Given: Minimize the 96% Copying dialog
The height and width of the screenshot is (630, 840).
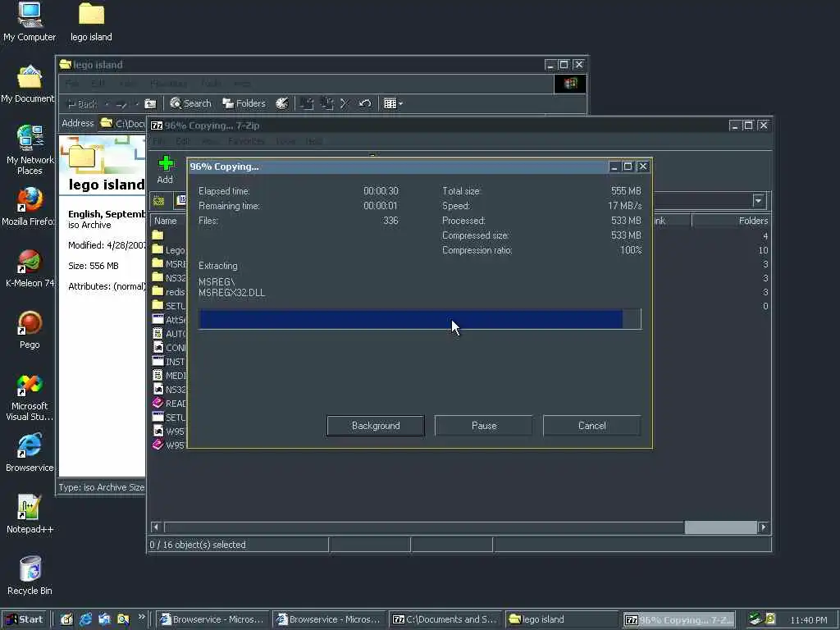Looking at the screenshot, I should click(614, 167).
